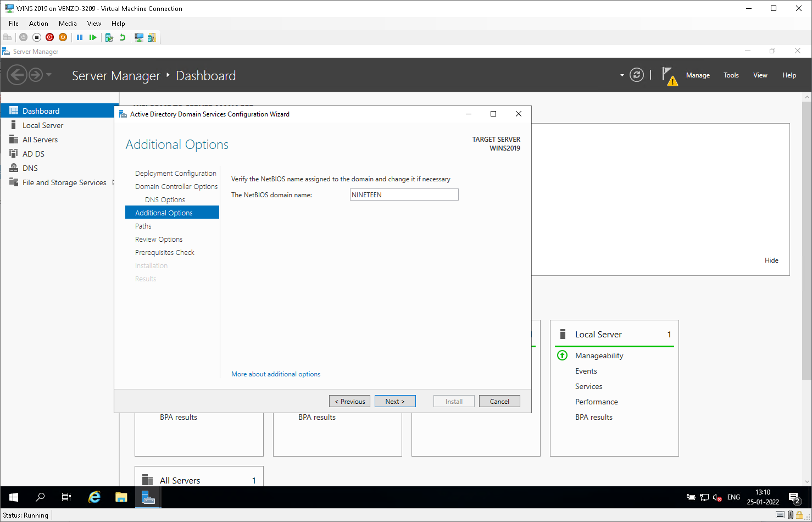
Task: Open Events in Local Server tile
Action: pyautogui.click(x=586, y=371)
